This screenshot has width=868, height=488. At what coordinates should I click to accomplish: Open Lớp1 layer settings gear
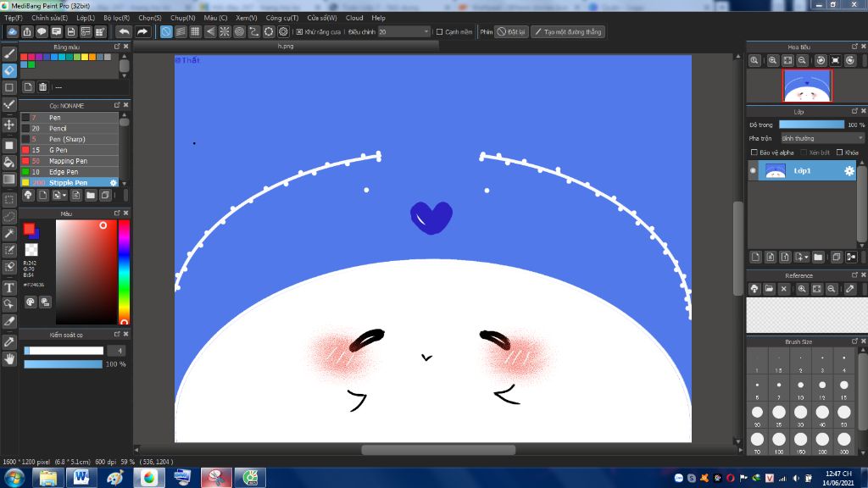pos(849,171)
